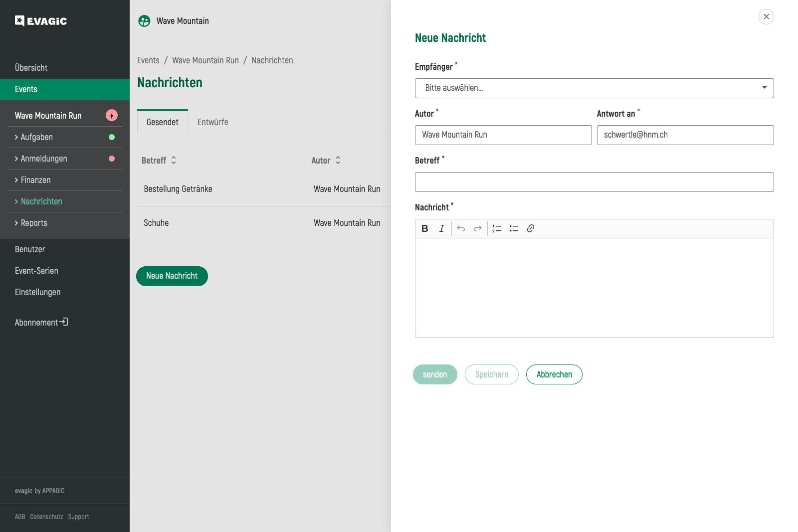Switch to the Entwürfe tab
This screenshot has height=532, width=798.
coord(212,122)
